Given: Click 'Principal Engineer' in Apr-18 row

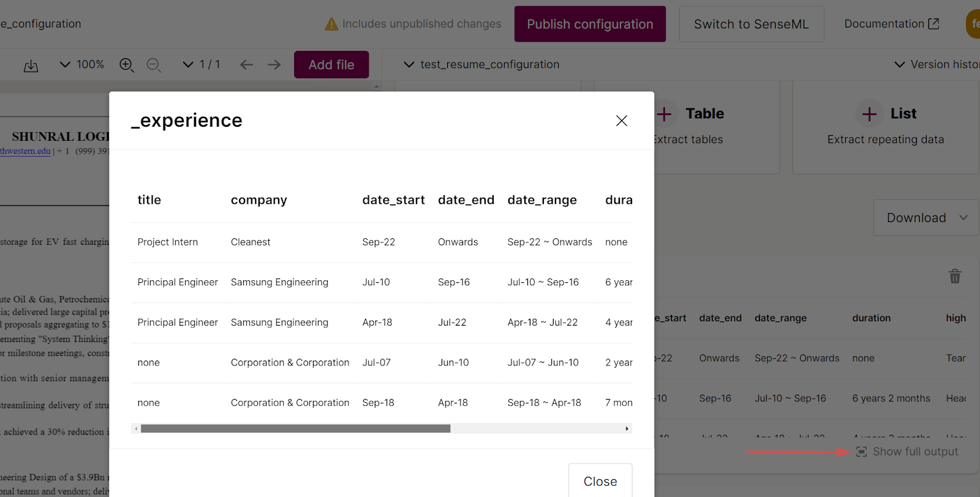Looking at the screenshot, I should point(178,322).
